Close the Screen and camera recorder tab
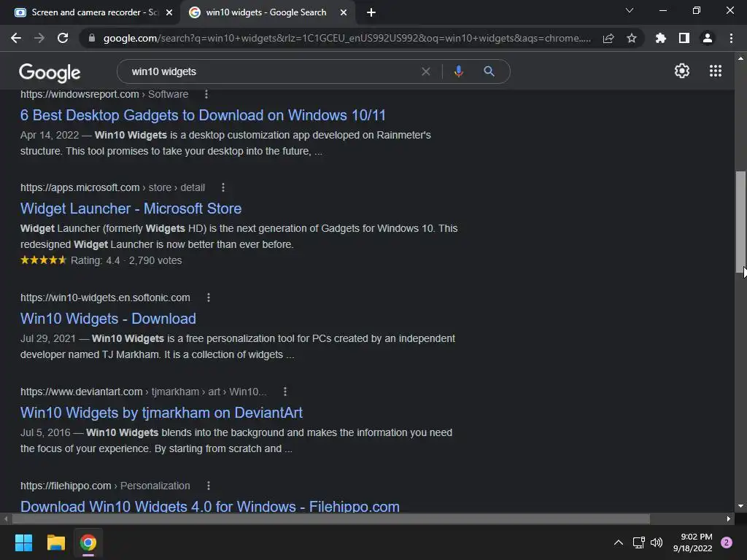This screenshot has width=747, height=560. coord(169,12)
